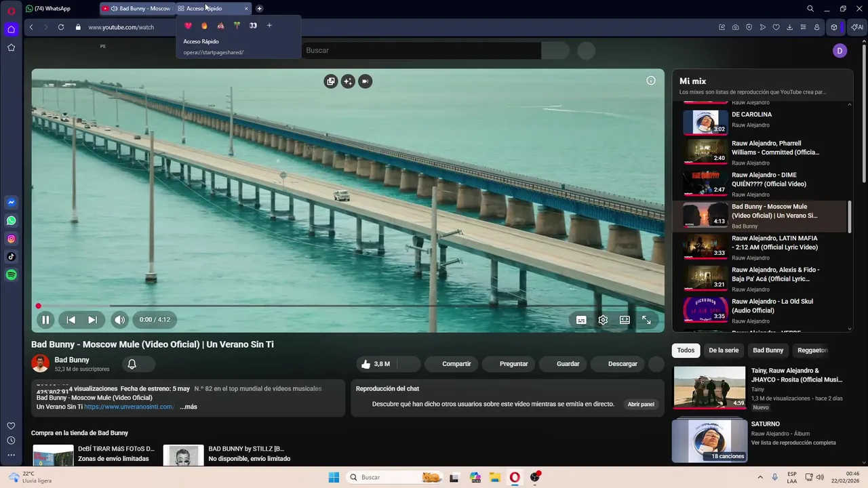
Task: Show video info card icon
Action: pos(651,81)
